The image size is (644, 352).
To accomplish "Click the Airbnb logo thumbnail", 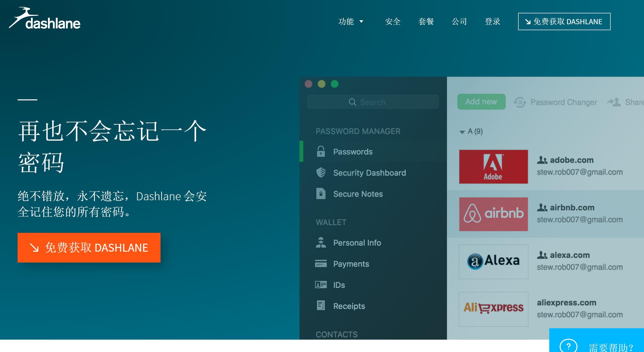I will pos(493,214).
